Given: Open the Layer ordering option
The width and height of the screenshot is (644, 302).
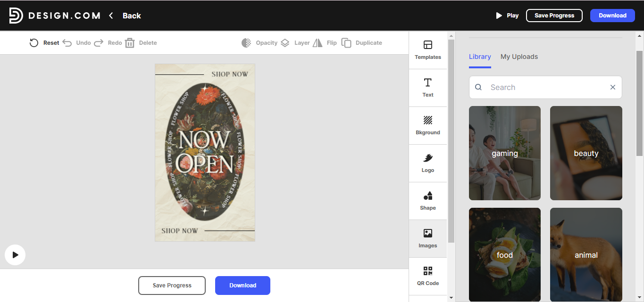Looking at the screenshot, I should (295, 43).
